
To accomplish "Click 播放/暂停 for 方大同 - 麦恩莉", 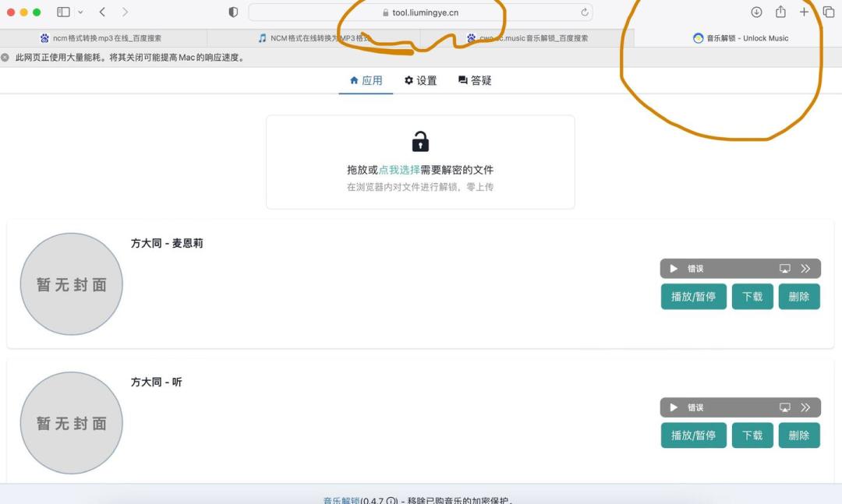I will click(x=693, y=297).
